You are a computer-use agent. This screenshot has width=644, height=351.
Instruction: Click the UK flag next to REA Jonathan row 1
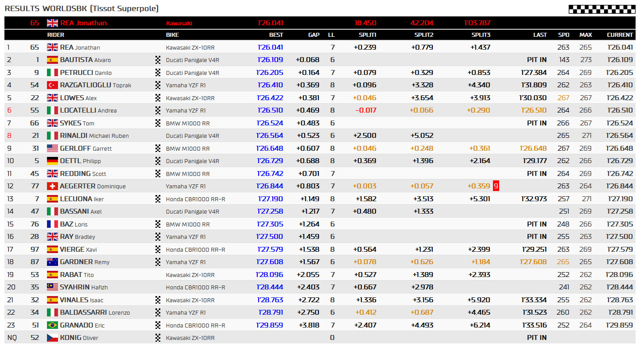click(x=52, y=47)
